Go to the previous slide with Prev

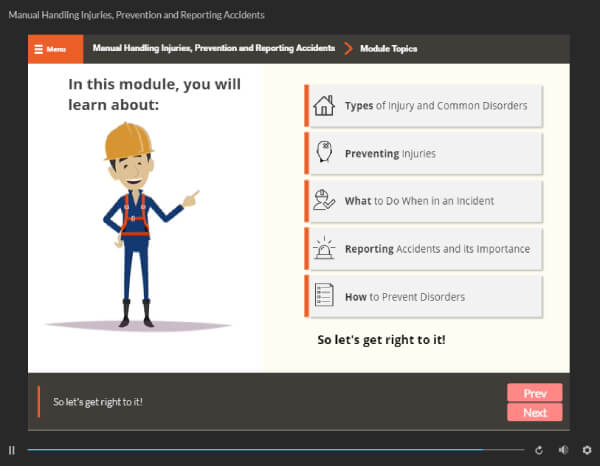[534, 393]
